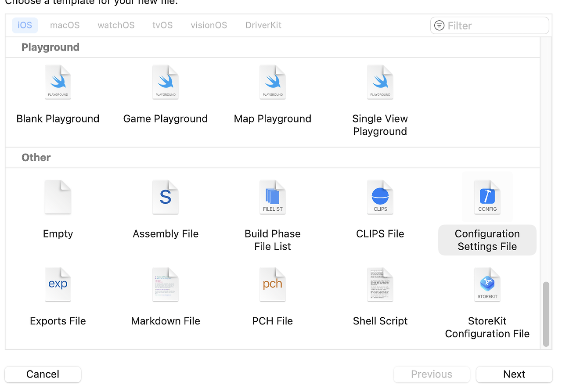Click the Exports File label

tap(58, 321)
